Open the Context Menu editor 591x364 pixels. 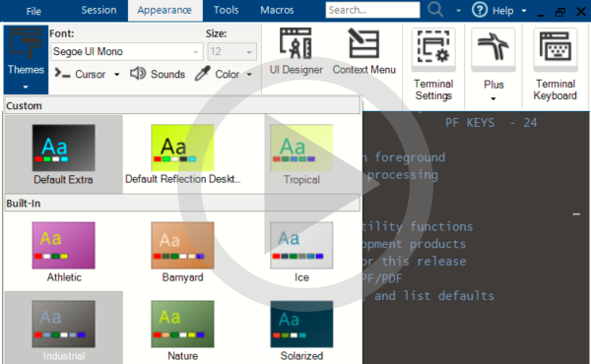(x=364, y=51)
